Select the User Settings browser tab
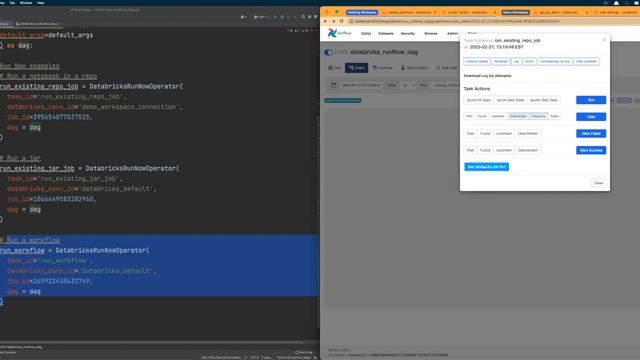 coord(616,13)
